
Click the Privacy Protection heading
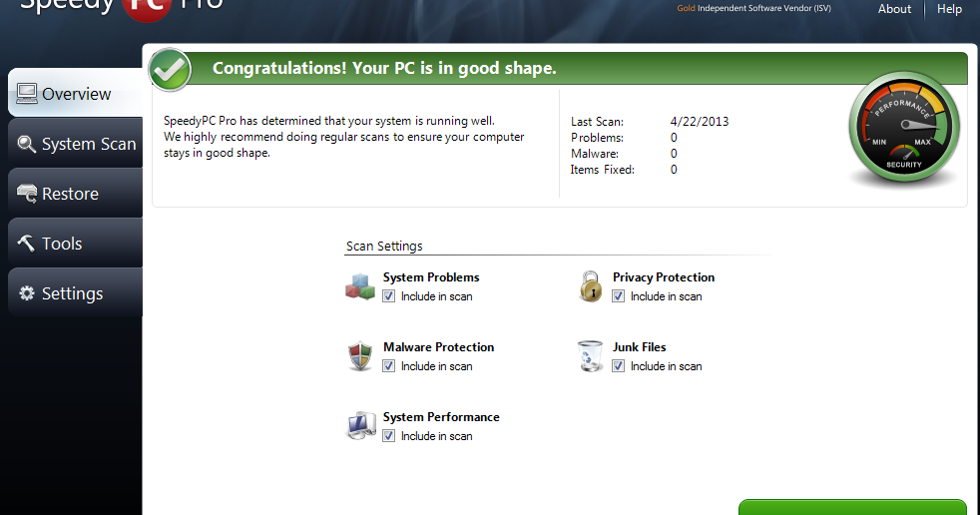click(664, 276)
